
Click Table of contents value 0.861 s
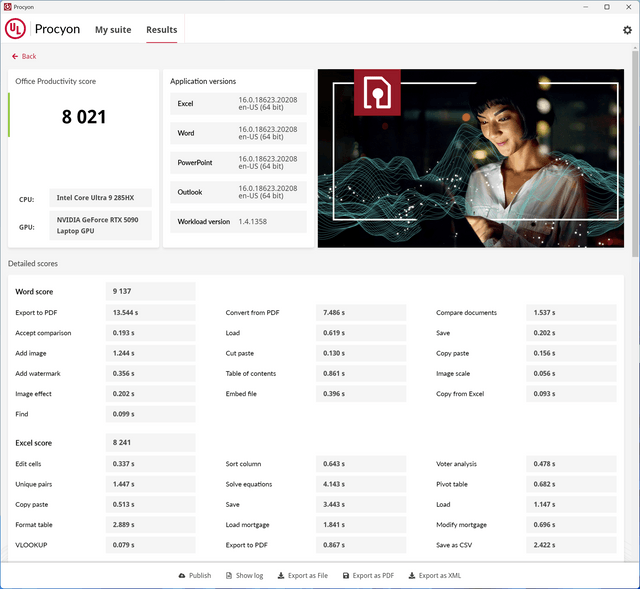pyautogui.click(x=361, y=373)
